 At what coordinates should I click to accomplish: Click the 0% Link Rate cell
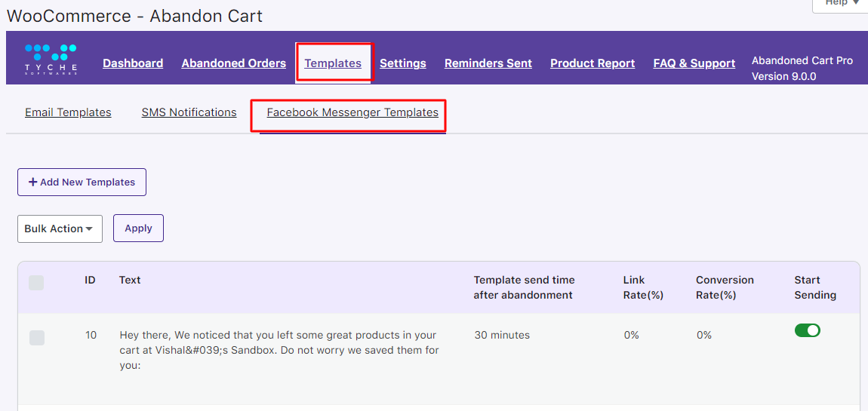pos(631,336)
